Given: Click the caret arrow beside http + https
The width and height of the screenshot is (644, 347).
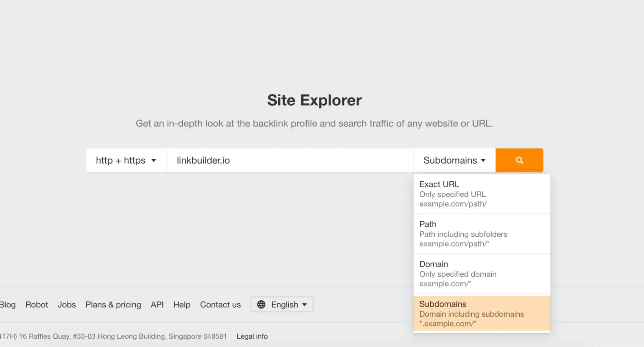Looking at the screenshot, I should click(154, 160).
